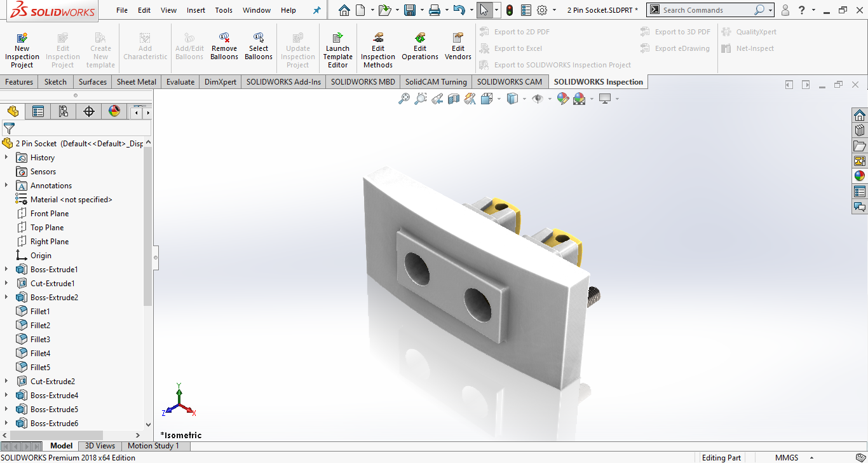The width and height of the screenshot is (868, 463).
Task: Expand the Boss-Extrude1 feature
Action: click(x=6, y=270)
